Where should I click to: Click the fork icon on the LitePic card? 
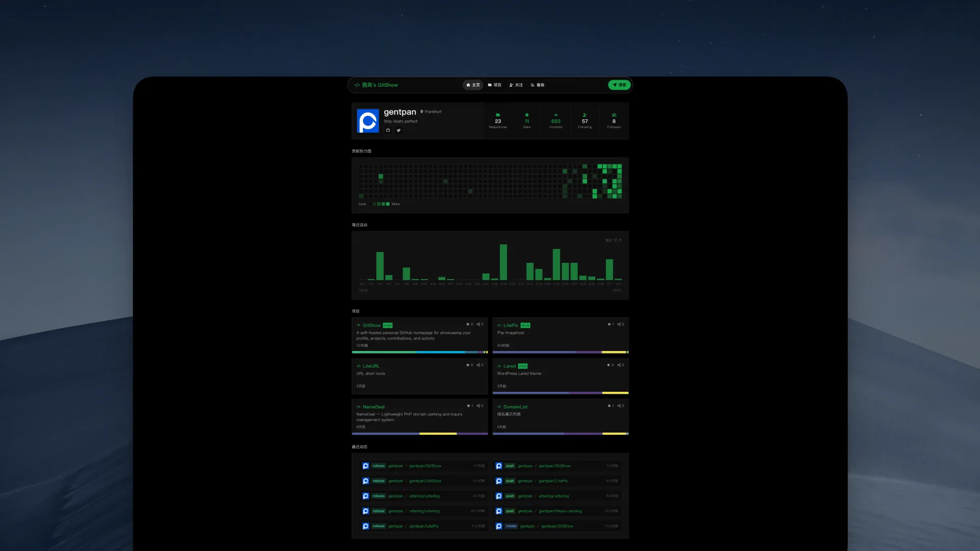pos(619,324)
